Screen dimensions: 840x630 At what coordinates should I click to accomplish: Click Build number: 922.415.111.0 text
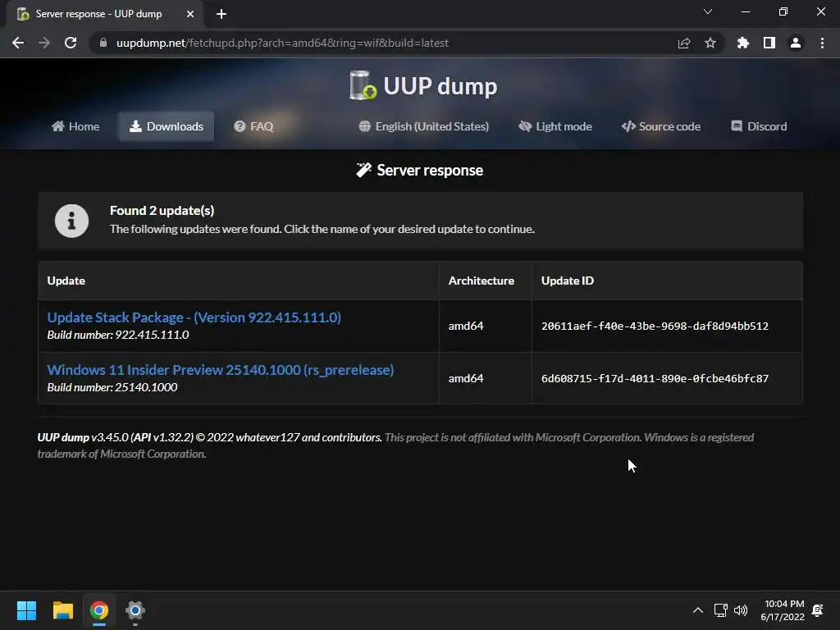pos(118,335)
